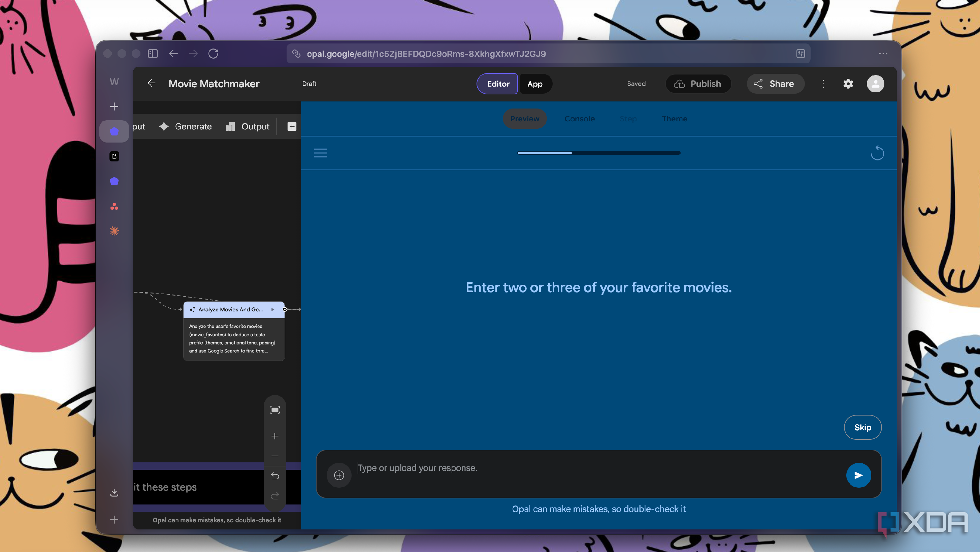Open the Opal settings gear
Viewport: 980px width, 552px height.
pos(848,84)
